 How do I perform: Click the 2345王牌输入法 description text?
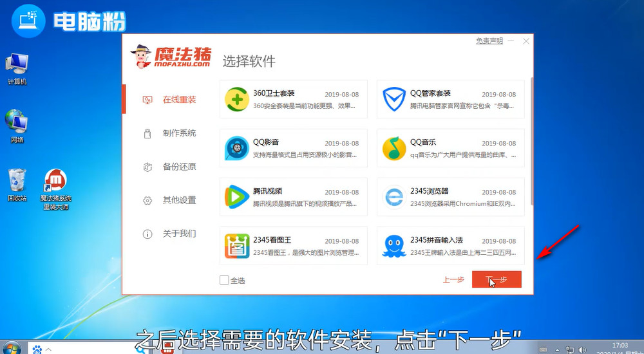[x=463, y=252]
